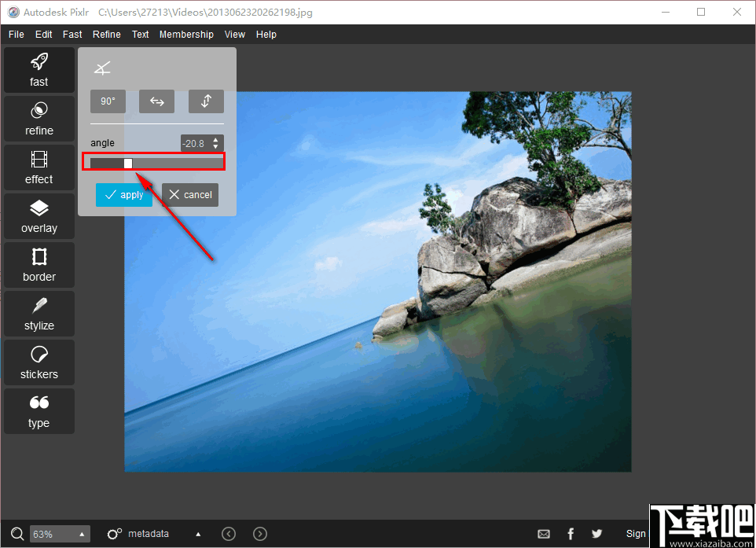Open the Fast menu
The height and width of the screenshot is (548, 756).
(x=72, y=35)
